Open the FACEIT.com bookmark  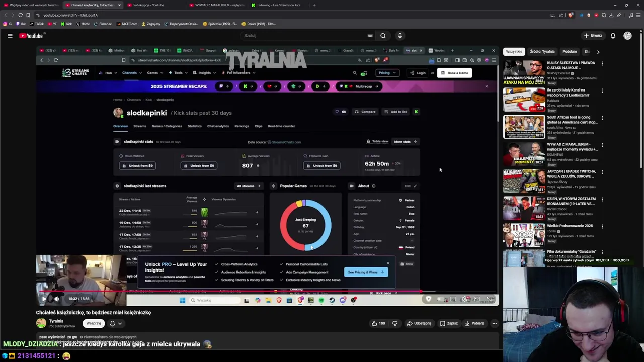[x=127, y=24]
